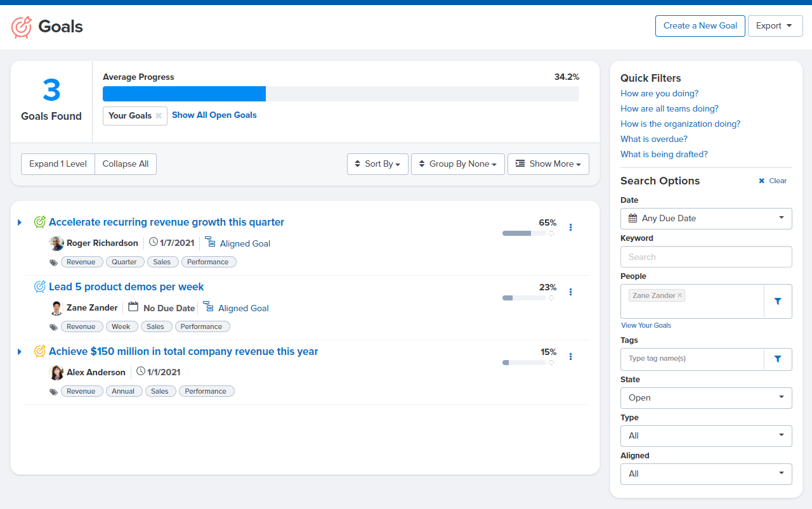Click the People filter input area
Image resolution: width=812 pixels, height=509 pixels.
(692, 302)
